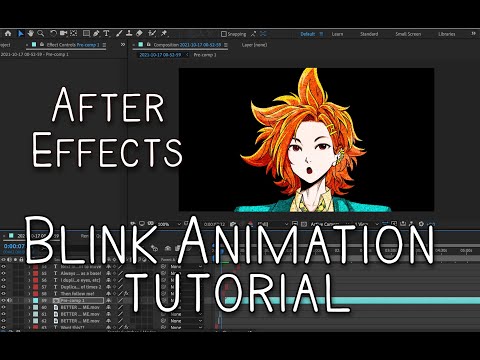Expand layer 57 Duplica properties
This screenshot has height=360, width=480.
click(29, 287)
